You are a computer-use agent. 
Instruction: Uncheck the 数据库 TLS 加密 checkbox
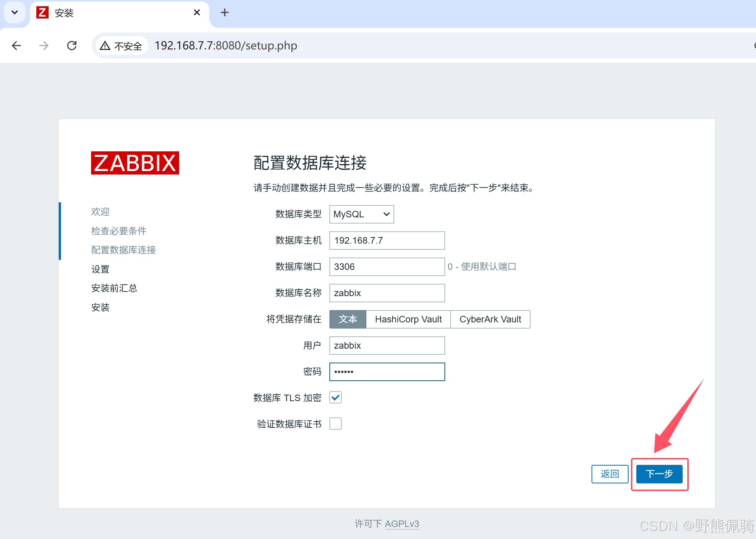(336, 397)
